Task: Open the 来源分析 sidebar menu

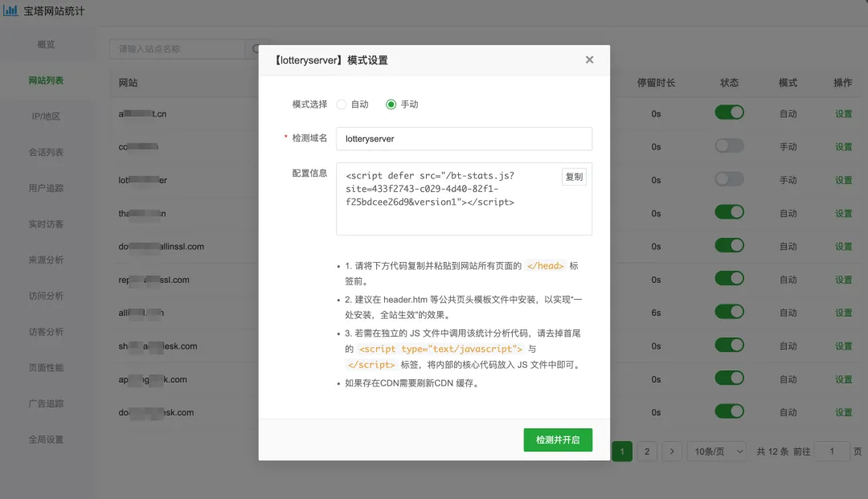Action: tap(46, 260)
